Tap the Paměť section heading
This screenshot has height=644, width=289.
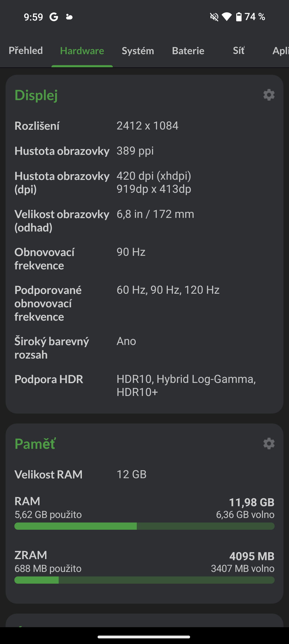pyautogui.click(x=35, y=443)
